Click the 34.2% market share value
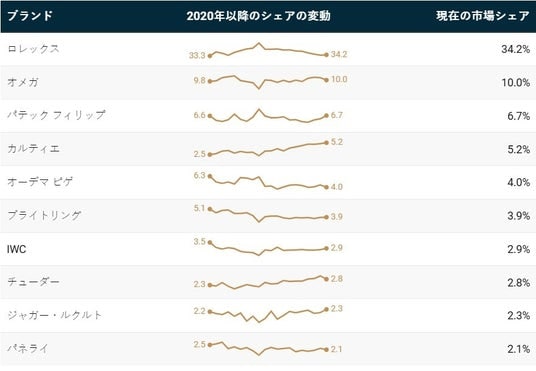The image size is (536, 371). tap(515, 49)
